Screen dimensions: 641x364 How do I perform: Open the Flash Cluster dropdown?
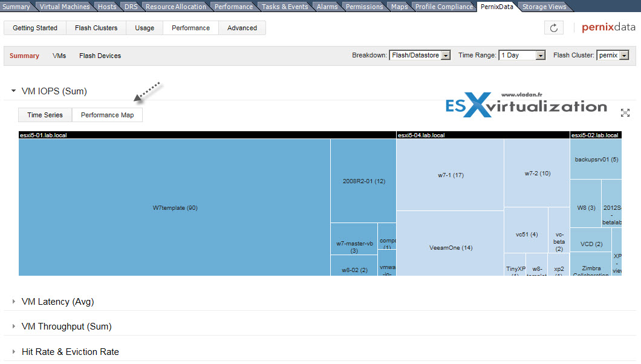613,55
